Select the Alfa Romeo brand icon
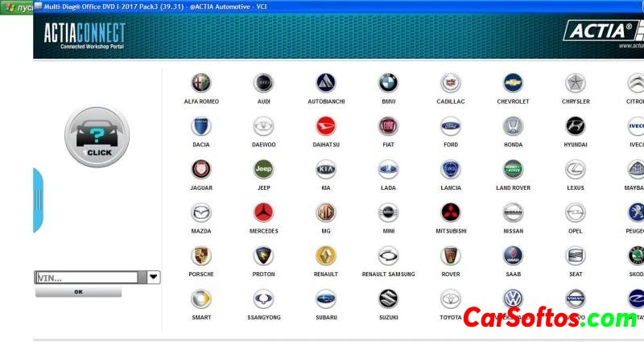Screen dimensions: 644x342 (x=200, y=83)
